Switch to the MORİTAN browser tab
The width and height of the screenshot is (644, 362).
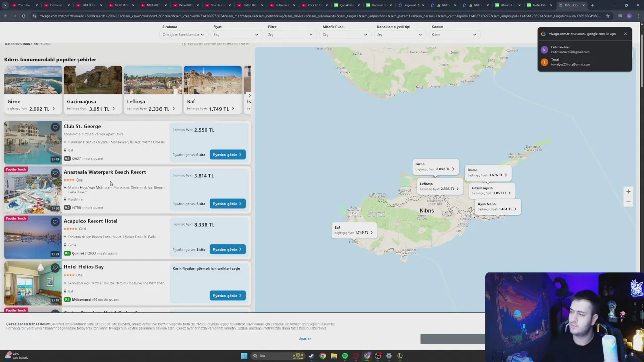[121, 5]
